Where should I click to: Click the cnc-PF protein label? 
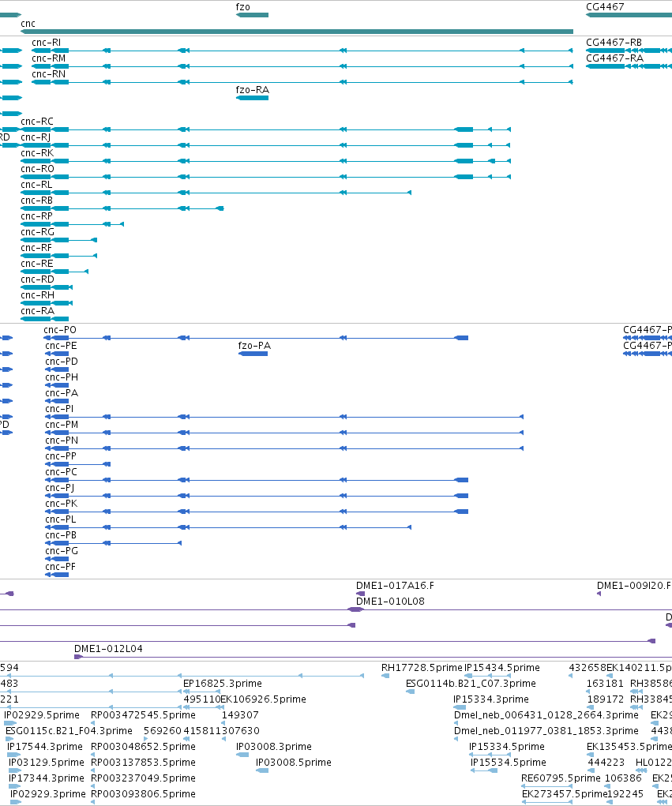tap(61, 567)
